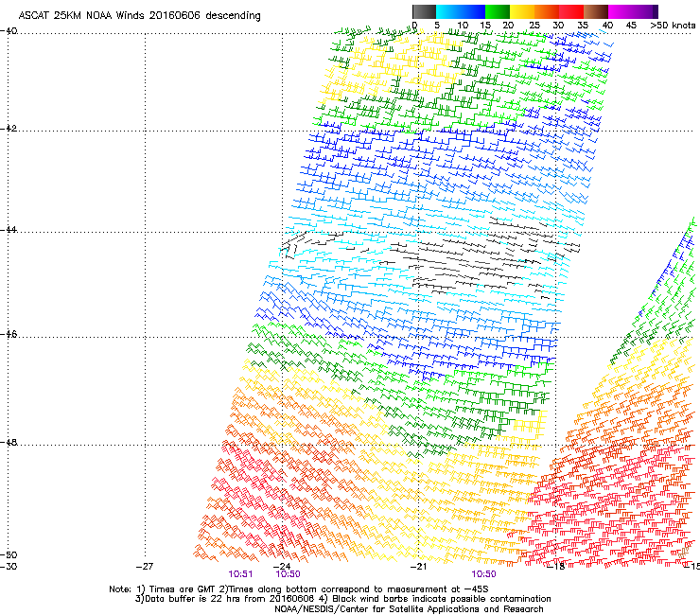Click the '15' legend scale label

click(485, 25)
